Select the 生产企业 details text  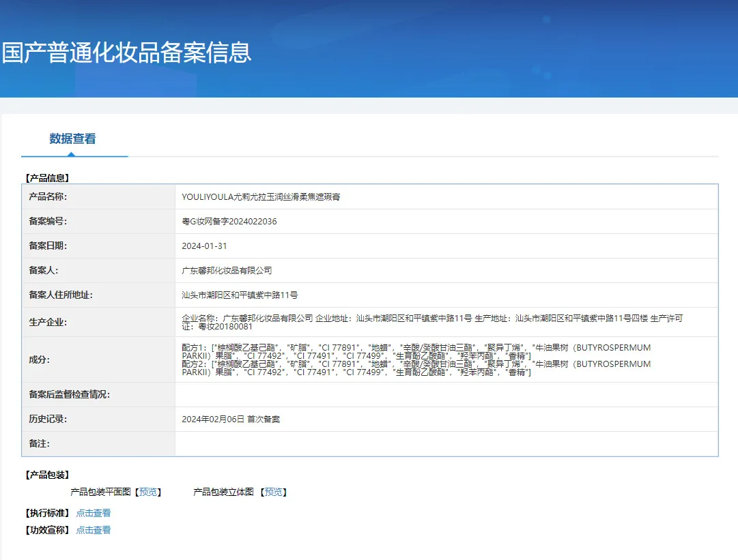point(432,322)
